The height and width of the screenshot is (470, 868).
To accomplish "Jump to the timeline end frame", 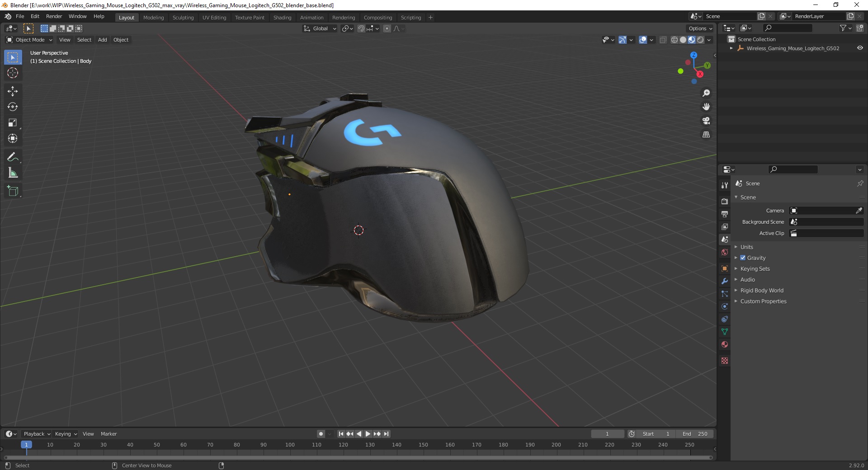I will tap(387, 434).
